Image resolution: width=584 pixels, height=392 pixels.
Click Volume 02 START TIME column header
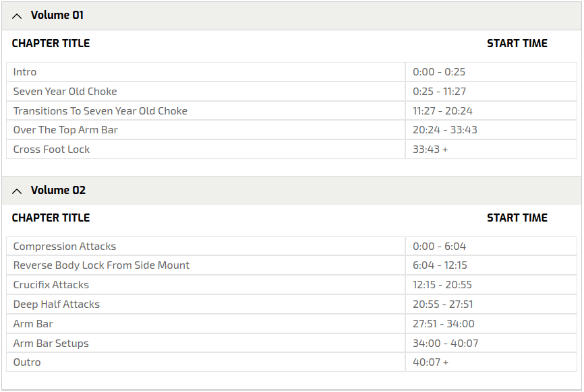click(517, 218)
